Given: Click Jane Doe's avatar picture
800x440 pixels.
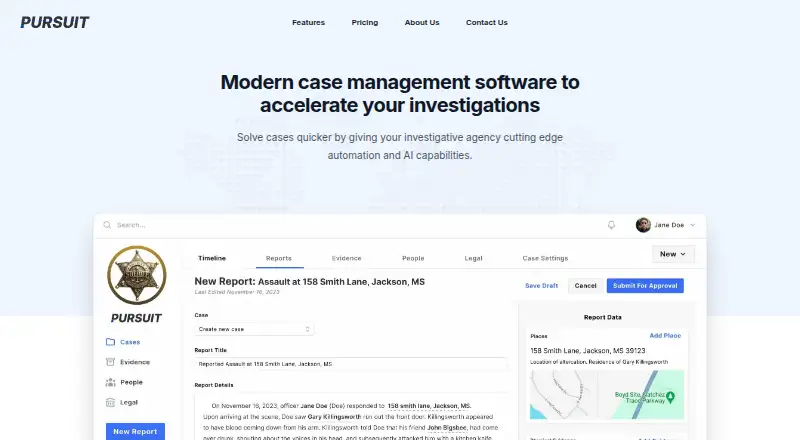Looking at the screenshot, I should pos(643,225).
